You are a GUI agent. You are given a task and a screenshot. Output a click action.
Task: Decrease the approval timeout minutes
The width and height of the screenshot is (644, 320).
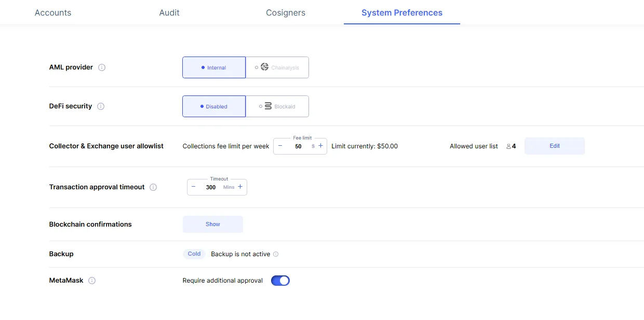(x=194, y=187)
